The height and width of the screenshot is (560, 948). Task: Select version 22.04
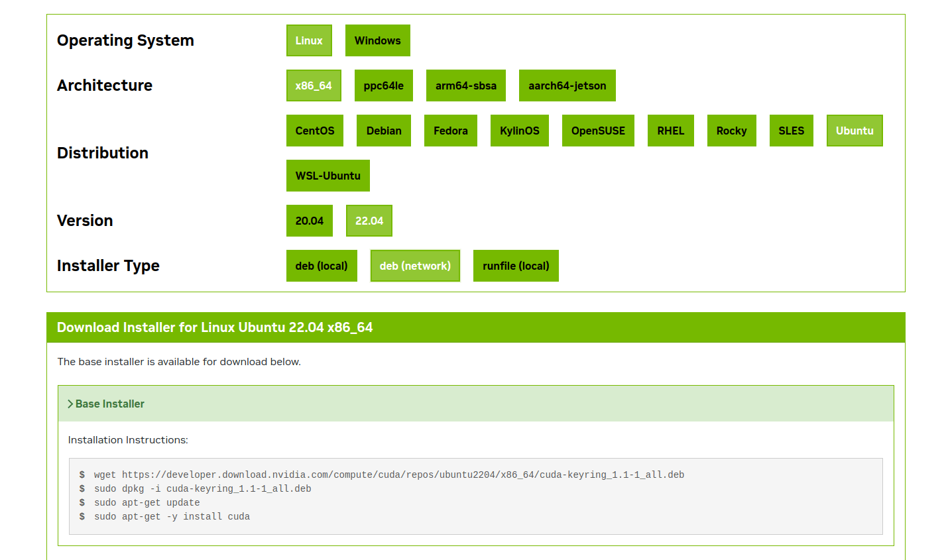[369, 221]
